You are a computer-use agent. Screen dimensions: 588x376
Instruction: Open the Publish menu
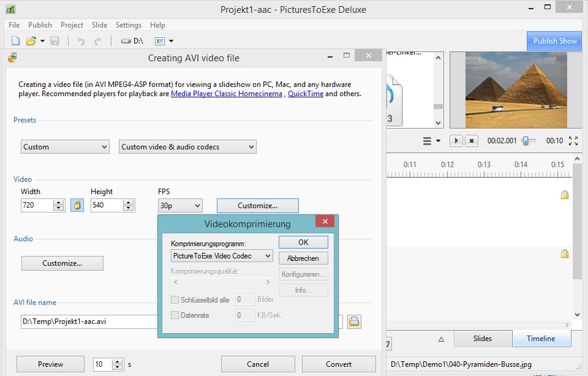click(40, 24)
